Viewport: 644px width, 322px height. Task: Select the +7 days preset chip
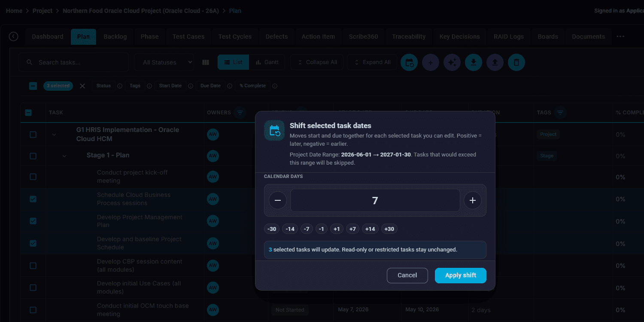[352, 229]
